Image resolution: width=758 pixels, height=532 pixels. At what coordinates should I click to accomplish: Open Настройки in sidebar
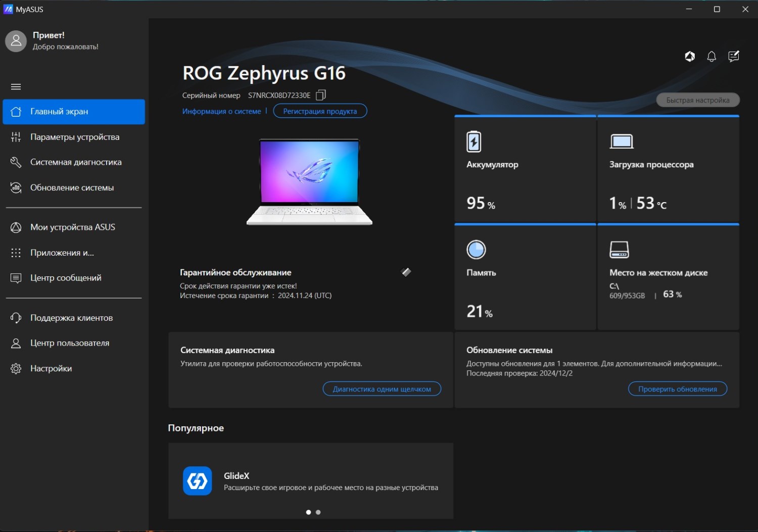[74, 368]
